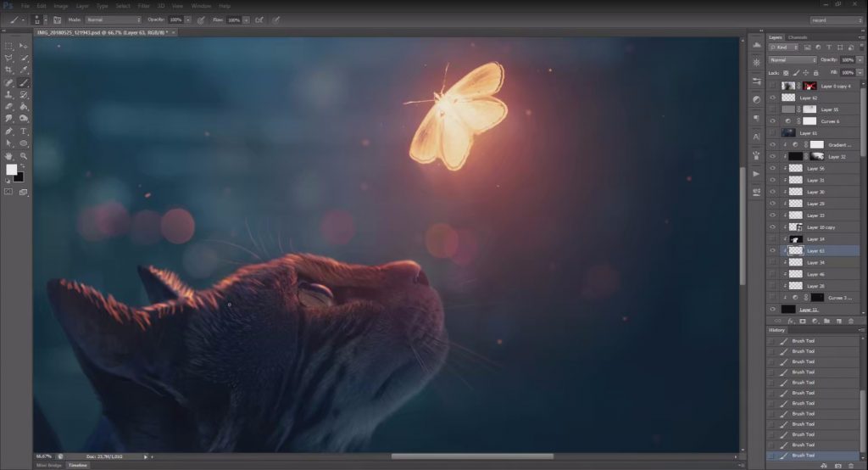Show Layer 0 copy 4 visibility
This screenshot has width=868, height=470.
click(773, 86)
